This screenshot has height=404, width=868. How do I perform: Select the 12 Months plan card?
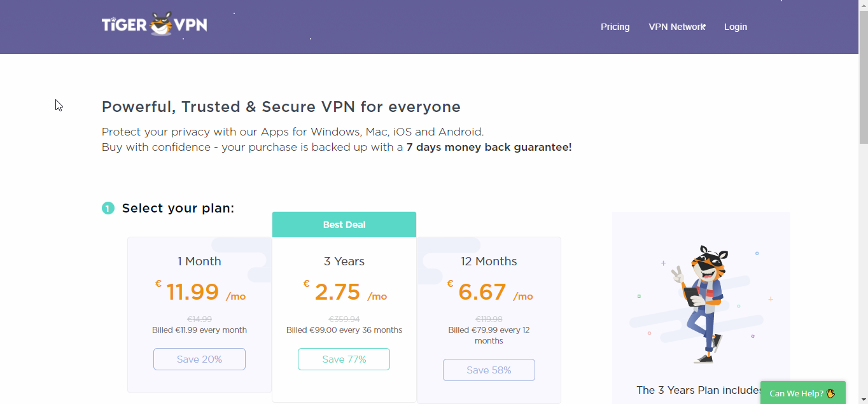click(489, 320)
